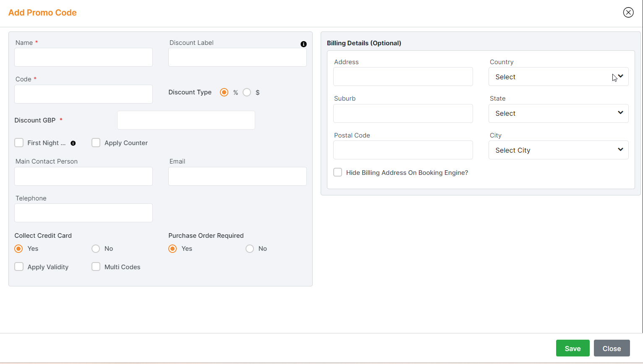Click the Postal Code text box

tap(403, 150)
